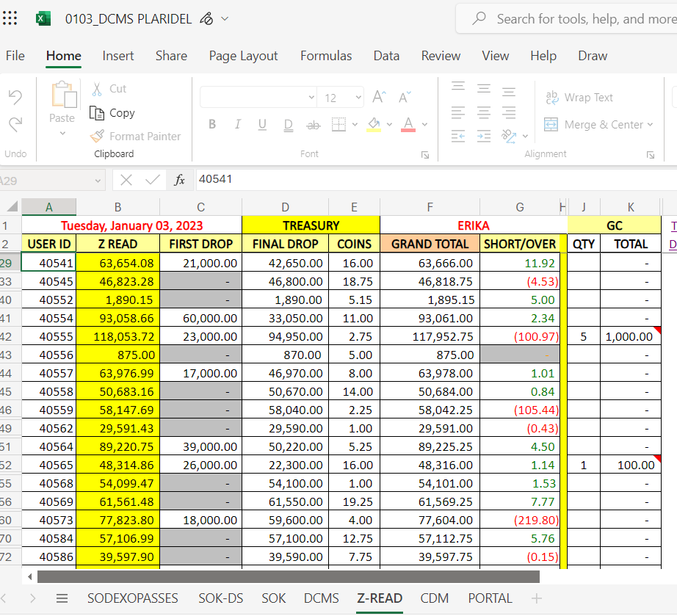Open the app launcher grid icon
Viewport: 677px width, 616px height.
pos(10,18)
